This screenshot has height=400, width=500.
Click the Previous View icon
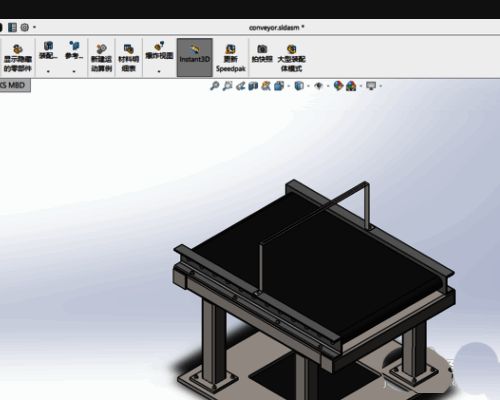(x=240, y=86)
